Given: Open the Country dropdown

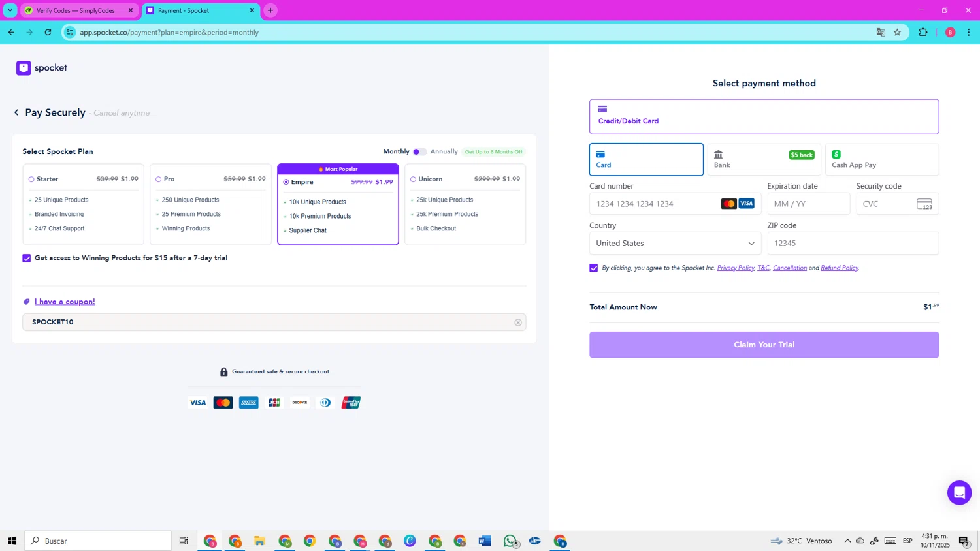Looking at the screenshot, I should click(675, 244).
